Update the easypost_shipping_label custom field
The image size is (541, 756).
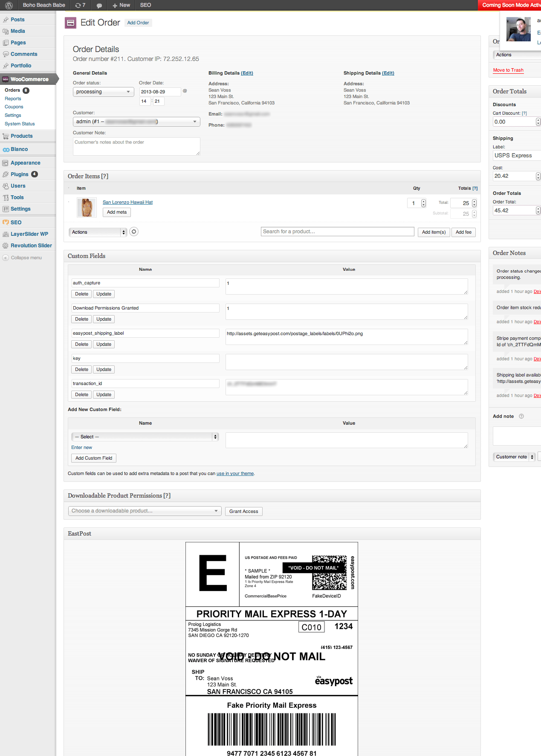104,344
